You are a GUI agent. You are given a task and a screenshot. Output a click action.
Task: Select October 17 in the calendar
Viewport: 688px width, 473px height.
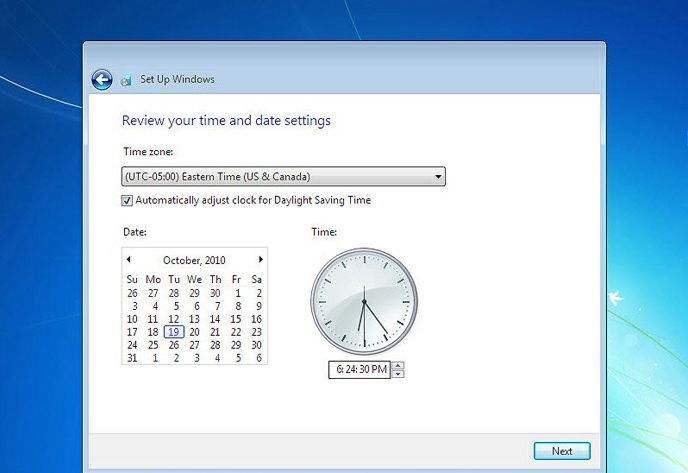point(132,332)
